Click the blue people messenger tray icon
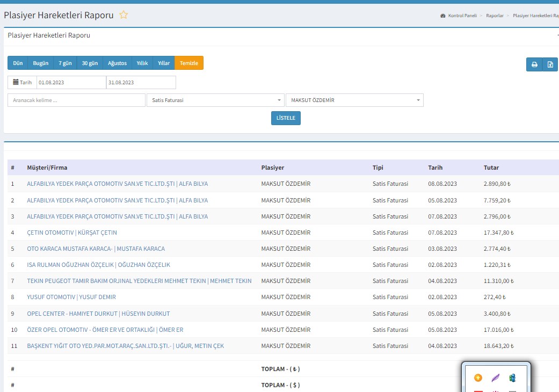Viewport: 559px width, 392px height. (x=513, y=378)
